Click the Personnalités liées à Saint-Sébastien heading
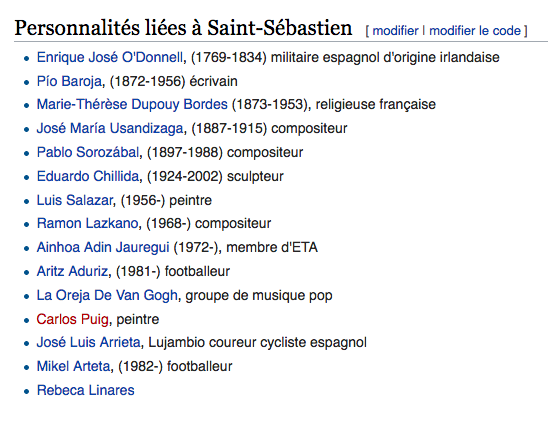Screen dimensions: 548x425 click(x=183, y=28)
